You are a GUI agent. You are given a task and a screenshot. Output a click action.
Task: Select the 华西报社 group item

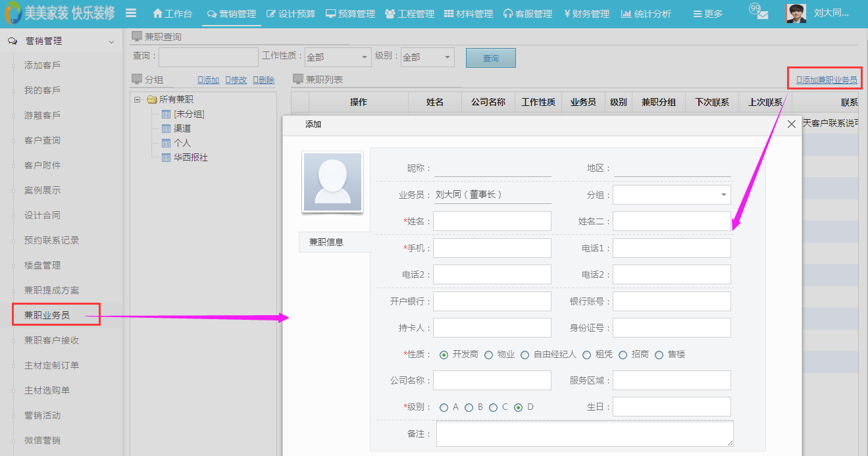tap(190, 157)
